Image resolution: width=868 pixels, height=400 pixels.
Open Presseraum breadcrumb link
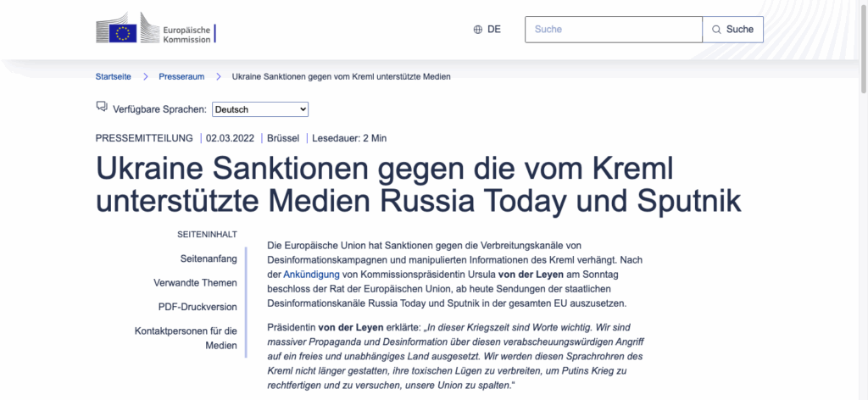tap(181, 76)
